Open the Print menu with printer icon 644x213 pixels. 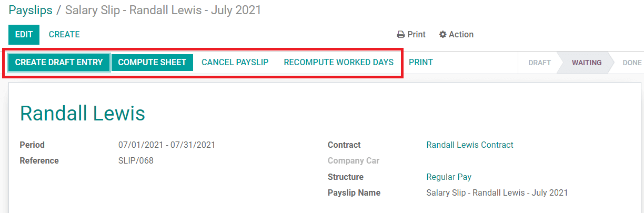411,35
